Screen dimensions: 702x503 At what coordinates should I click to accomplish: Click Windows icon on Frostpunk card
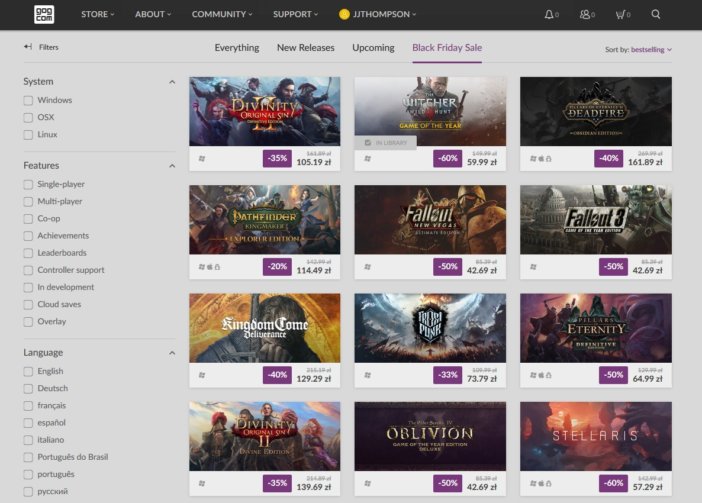point(368,375)
